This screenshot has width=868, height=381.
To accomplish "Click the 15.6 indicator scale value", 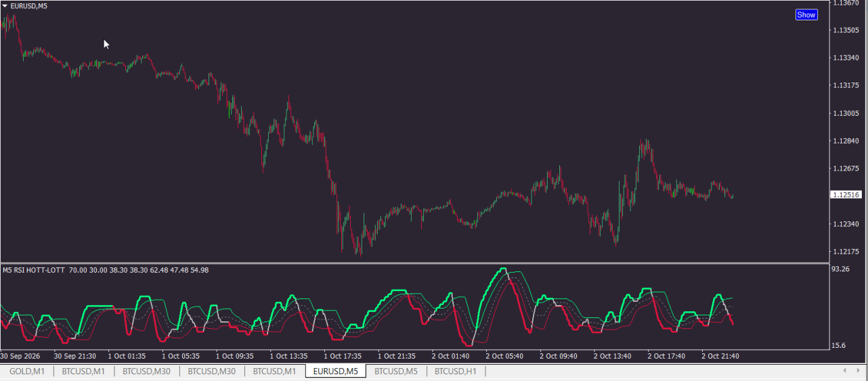I will click(840, 345).
